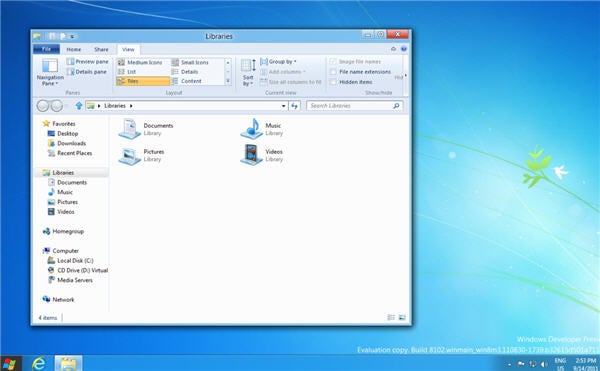The image size is (600, 371).
Task: Tick the Hidden items checkbox
Action: tap(333, 82)
